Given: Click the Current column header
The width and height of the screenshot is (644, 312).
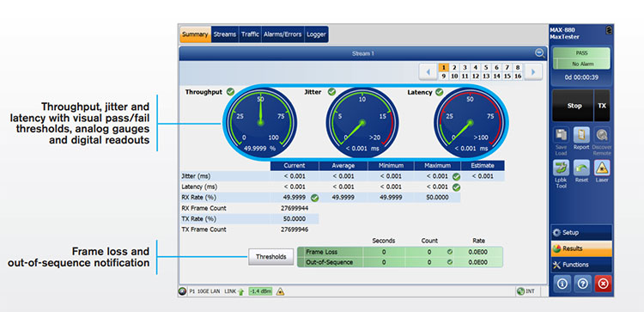Looking at the screenshot, I should coord(295,166).
